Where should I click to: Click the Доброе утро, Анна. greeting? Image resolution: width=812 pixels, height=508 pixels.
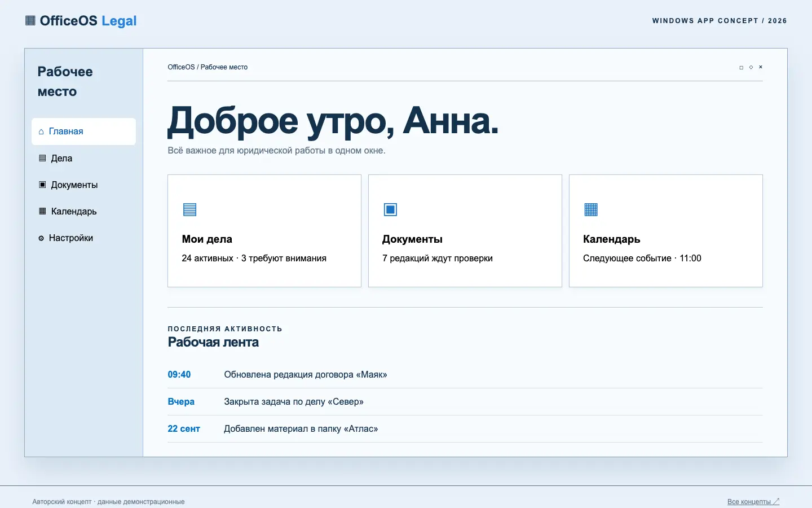(x=333, y=121)
